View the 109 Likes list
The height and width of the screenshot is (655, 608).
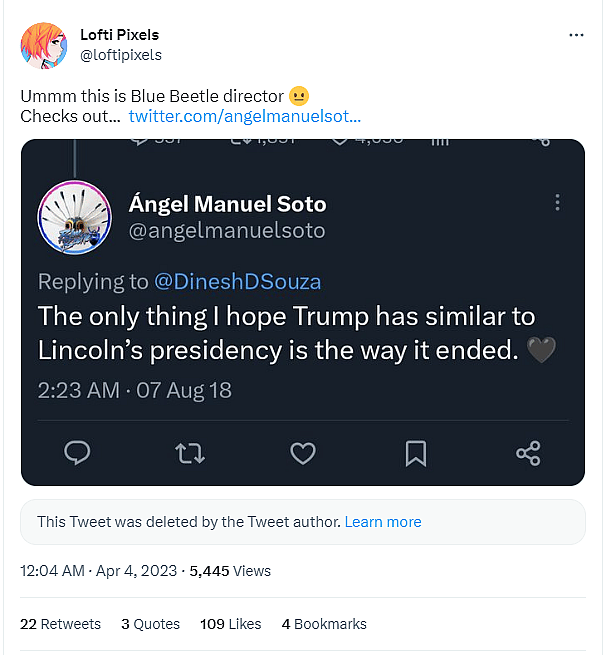[x=230, y=624]
